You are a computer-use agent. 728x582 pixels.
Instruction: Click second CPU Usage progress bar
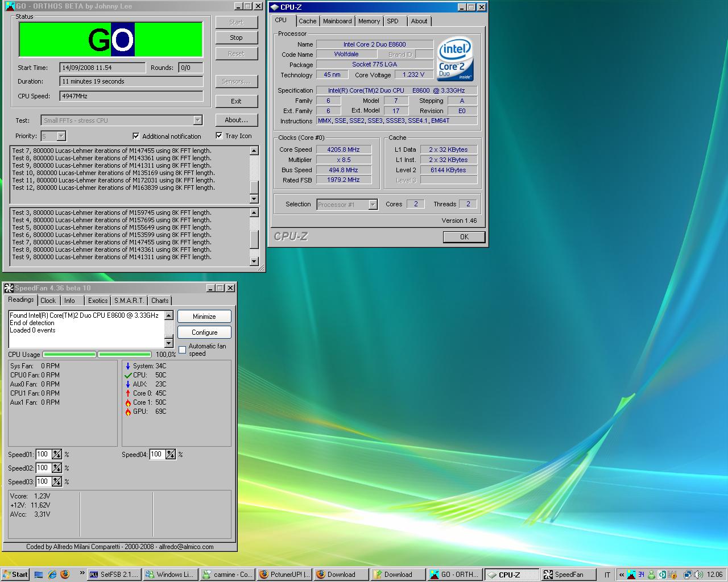(x=124, y=355)
